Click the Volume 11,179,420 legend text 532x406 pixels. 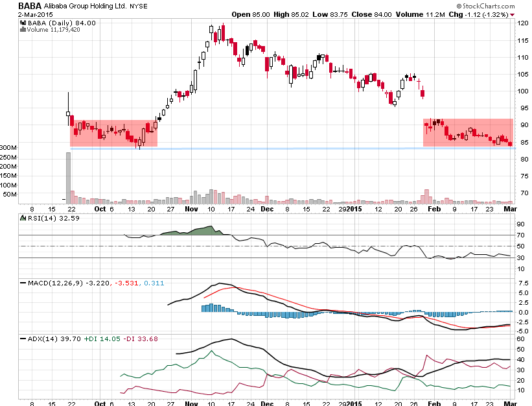tap(53, 30)
